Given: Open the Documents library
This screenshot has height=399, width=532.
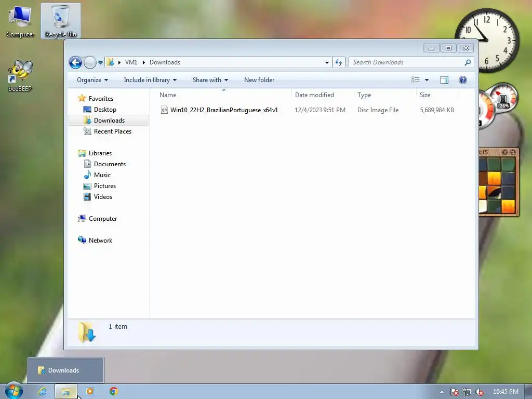Looking at the screenshot, I should [x=110, y=164].
